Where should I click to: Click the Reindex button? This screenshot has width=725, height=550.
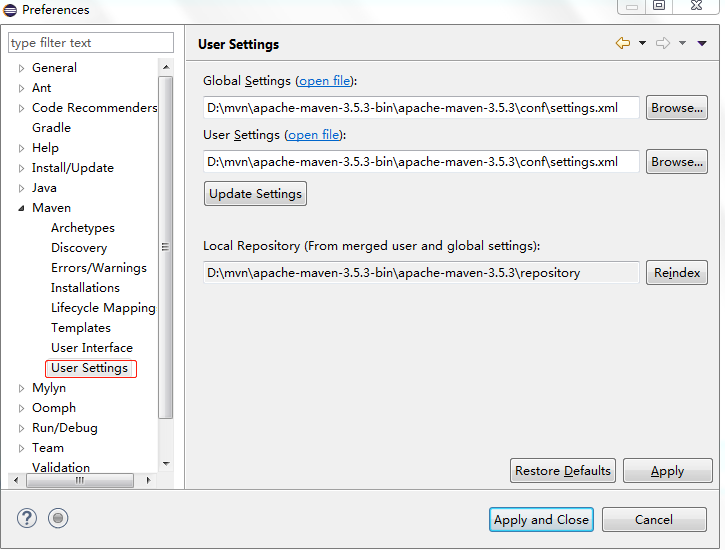677,273
